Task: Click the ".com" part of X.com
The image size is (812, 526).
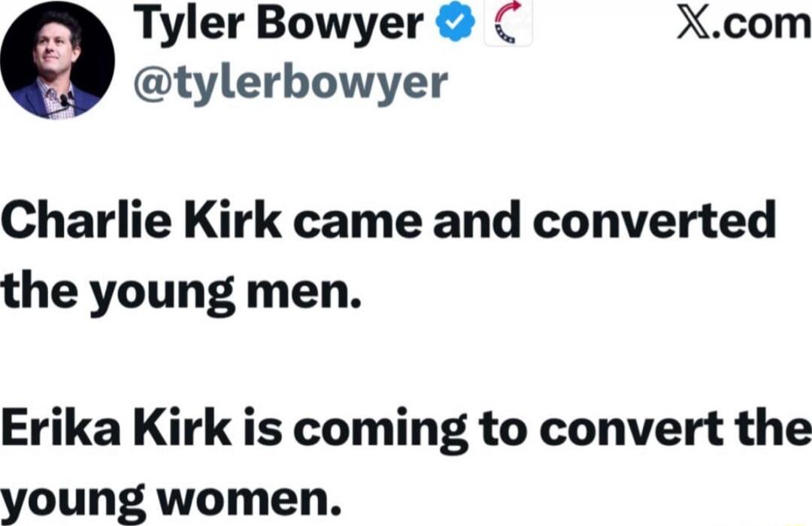Action: (759, 26)
